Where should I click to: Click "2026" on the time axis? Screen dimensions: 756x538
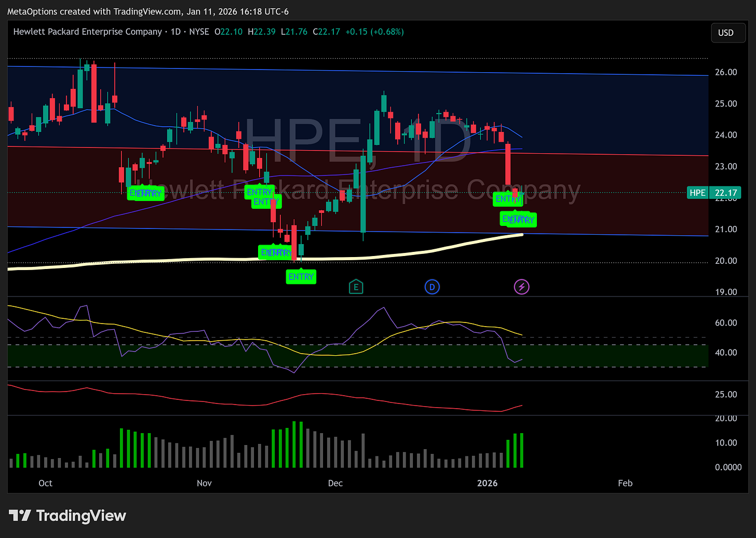click(487, 483)
